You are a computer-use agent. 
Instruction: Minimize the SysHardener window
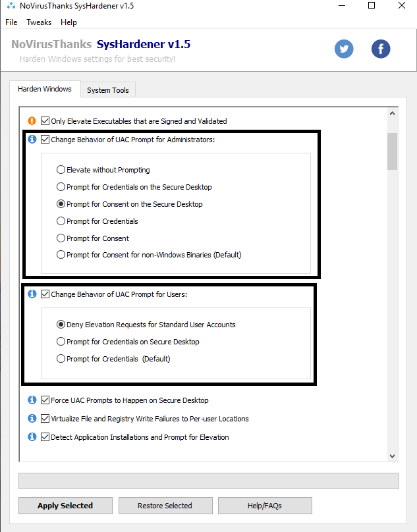[342, 6]
